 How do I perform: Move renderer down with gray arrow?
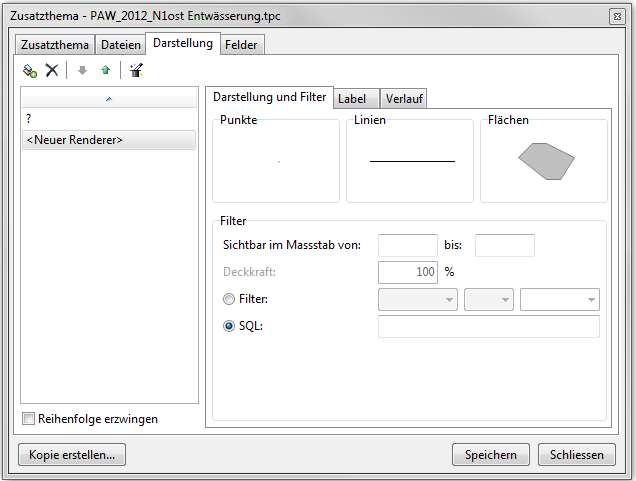82,70
